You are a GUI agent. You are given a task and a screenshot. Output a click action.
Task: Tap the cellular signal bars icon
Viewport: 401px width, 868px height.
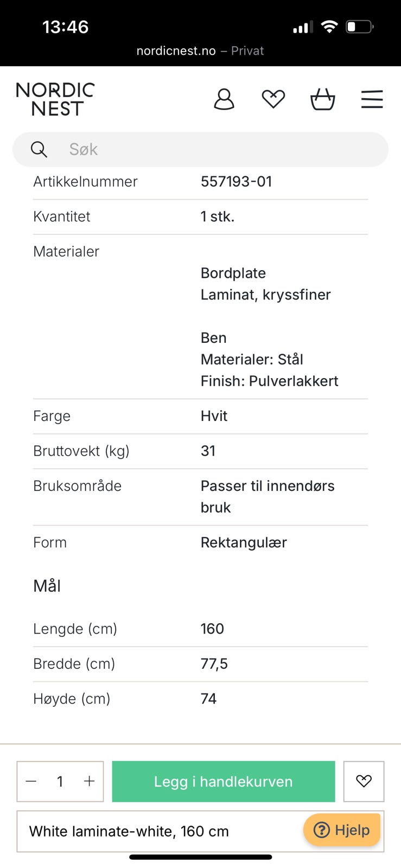coord(303,27)
